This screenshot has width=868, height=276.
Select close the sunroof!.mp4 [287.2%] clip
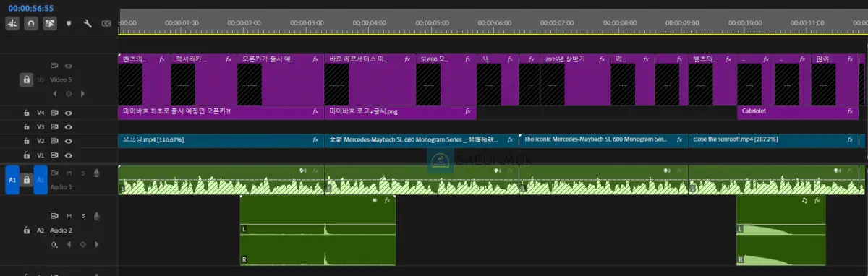tap(774, 141)
